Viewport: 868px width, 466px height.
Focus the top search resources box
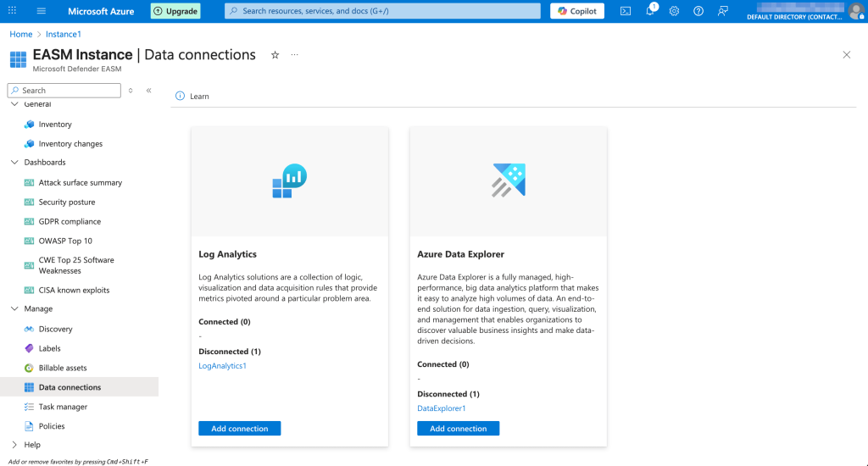click(x=382, y=11)
